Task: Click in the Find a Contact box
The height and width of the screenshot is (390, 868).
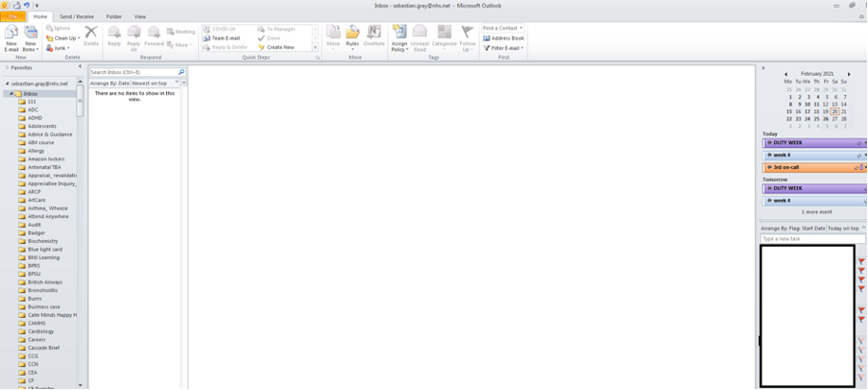Action: point(502,28)
